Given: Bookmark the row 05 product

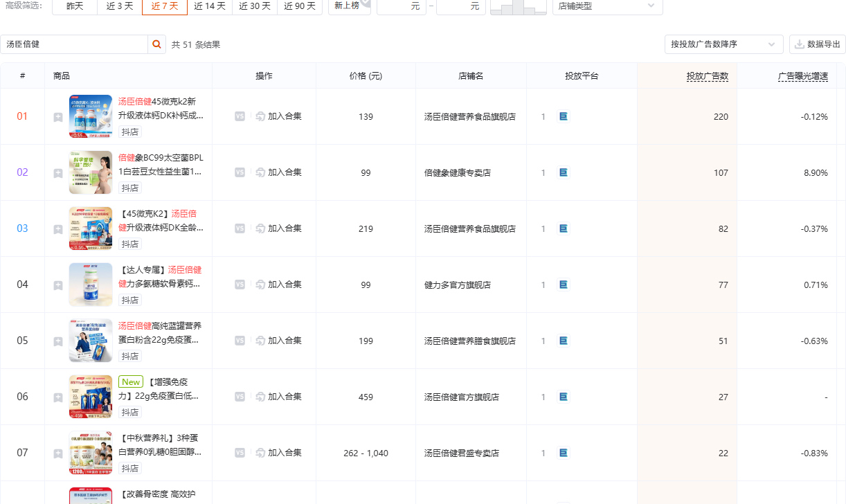Looking at the screenshot, I should pos(58,341).
